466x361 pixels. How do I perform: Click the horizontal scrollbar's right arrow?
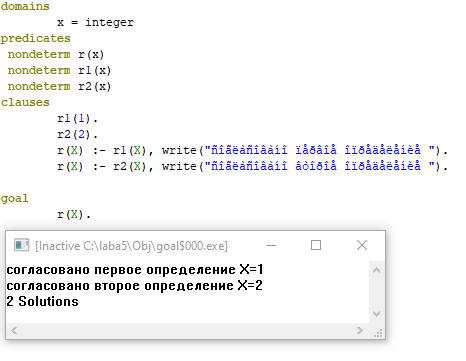click(x=360, y=331)
